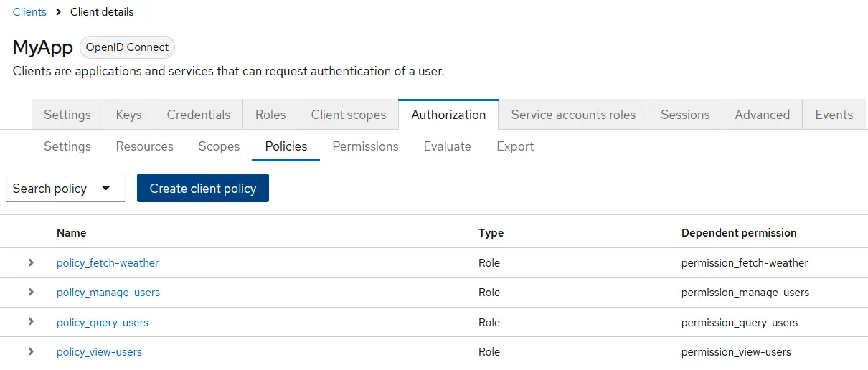Open the policy_manage-users policy link
This screenshot has height=370, width=868.
point(108,293)
